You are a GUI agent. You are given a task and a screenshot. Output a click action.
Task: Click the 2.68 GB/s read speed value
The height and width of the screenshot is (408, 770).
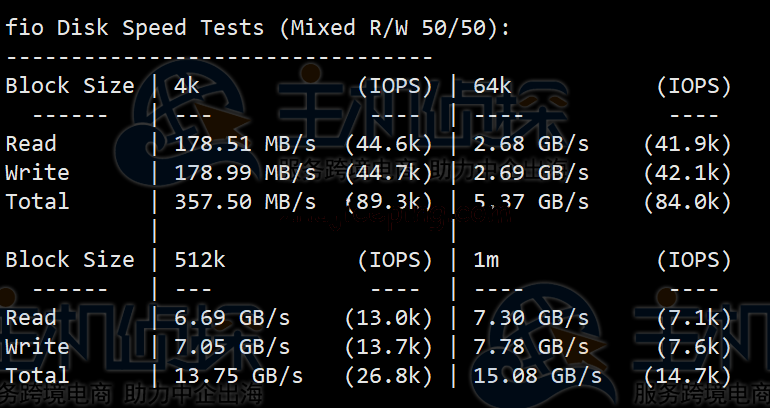531,144
